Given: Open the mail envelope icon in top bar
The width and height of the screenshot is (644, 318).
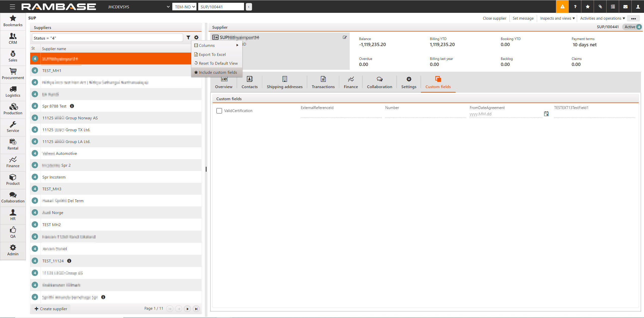Looking at the screenshot, I should tap(625, 7).
